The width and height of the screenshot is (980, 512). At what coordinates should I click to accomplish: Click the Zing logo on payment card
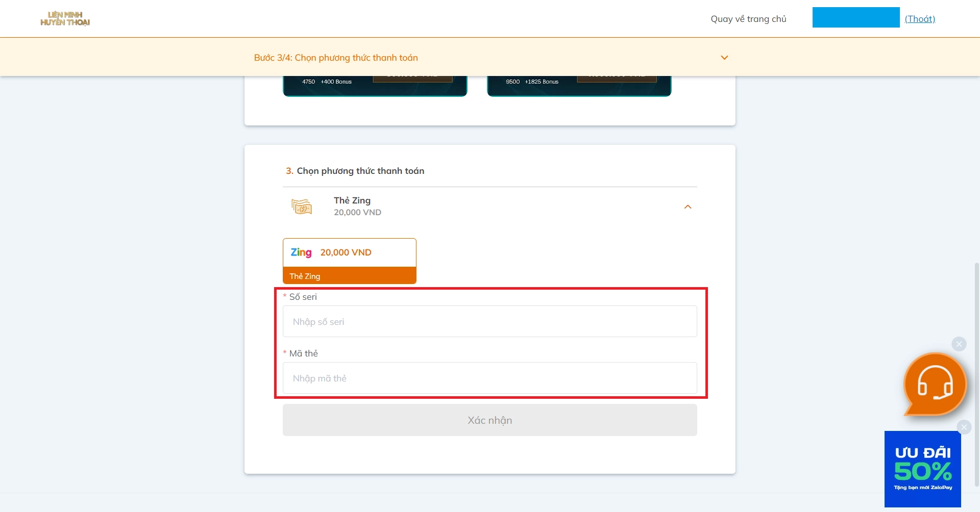301,252
